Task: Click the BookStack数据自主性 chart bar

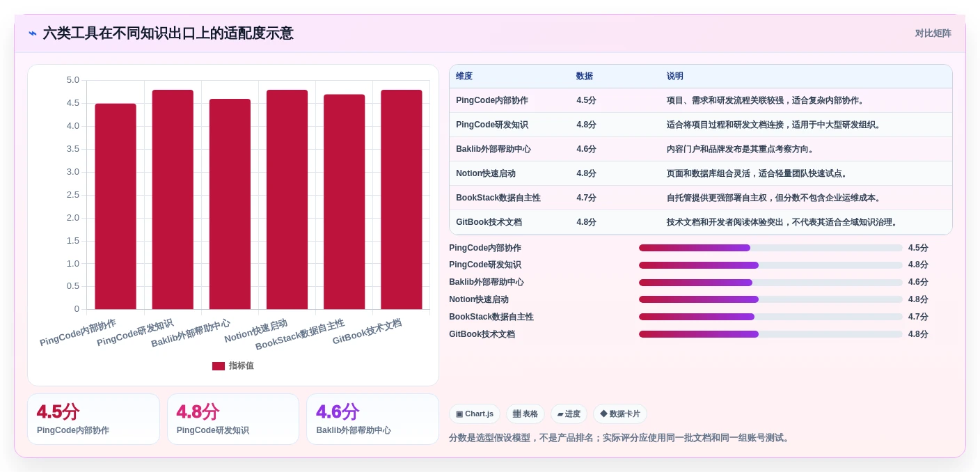Action: [x=344, y=202]
